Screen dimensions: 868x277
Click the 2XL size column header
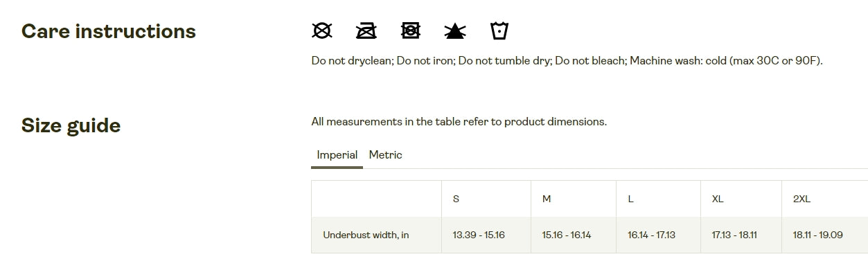click(801, 199)
